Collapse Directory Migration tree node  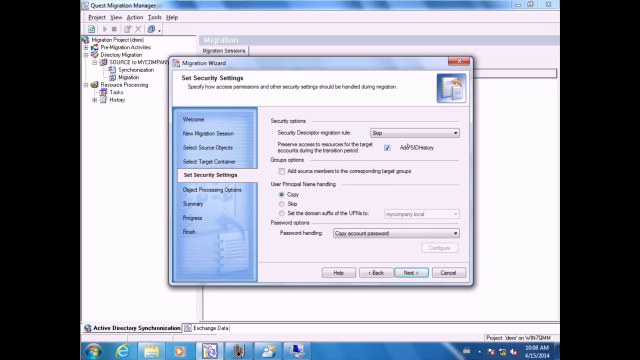tap(86, 55)
